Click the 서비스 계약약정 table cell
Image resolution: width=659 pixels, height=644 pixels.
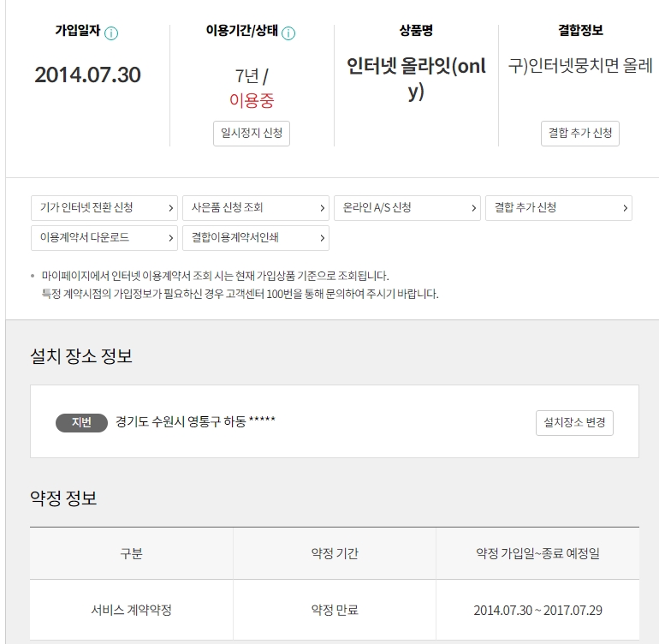pos(131,611)
